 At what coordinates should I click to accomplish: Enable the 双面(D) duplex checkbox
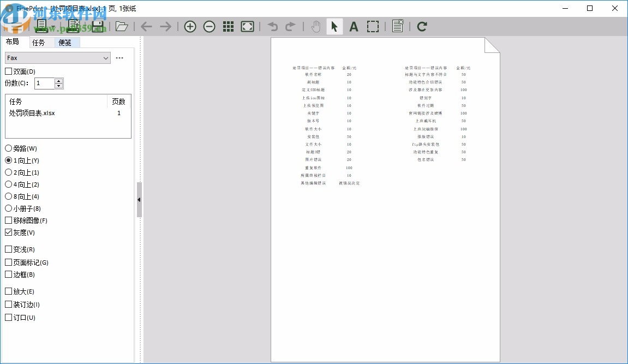(8, 71)
